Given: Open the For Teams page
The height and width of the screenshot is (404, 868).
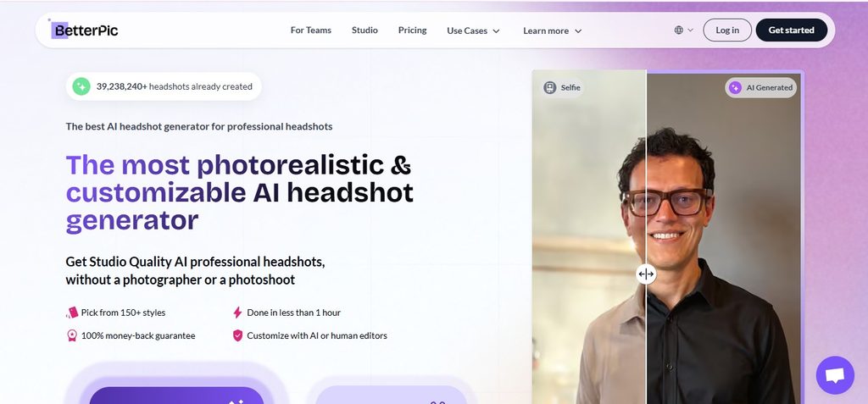Looking at the screenshot, I should (311, 30).
